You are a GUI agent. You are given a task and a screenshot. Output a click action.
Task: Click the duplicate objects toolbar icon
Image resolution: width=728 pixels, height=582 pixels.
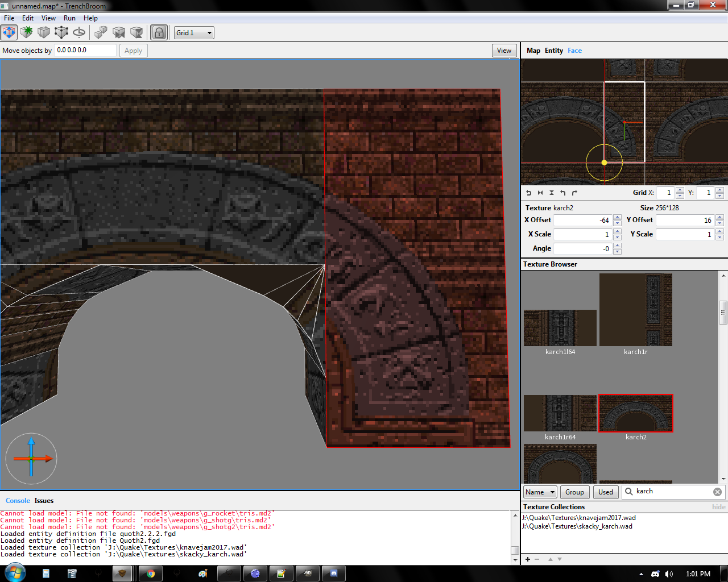(x=101, y=32)
